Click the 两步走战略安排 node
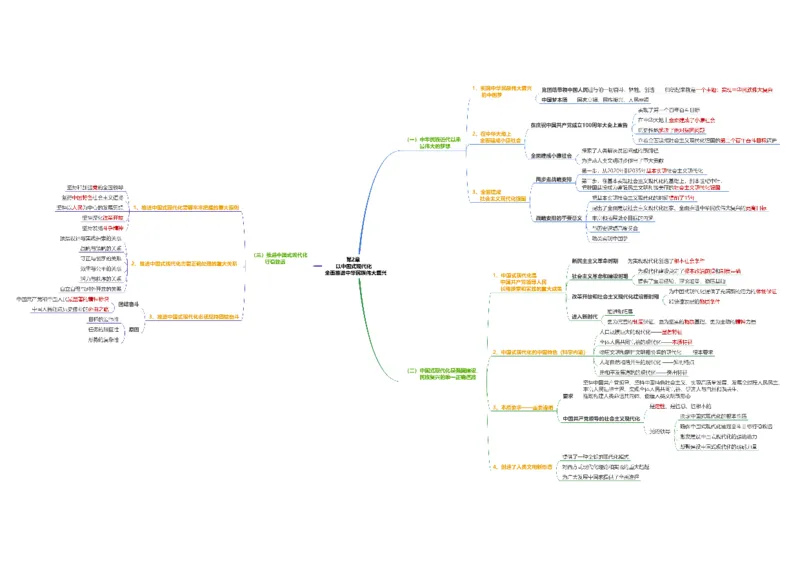This screenshot has width=800, height=565. [553, 177]
